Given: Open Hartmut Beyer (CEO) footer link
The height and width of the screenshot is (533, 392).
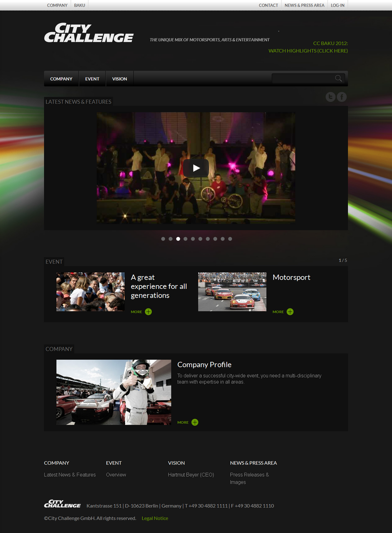Looking at the screenshot, I should [191, 475].
